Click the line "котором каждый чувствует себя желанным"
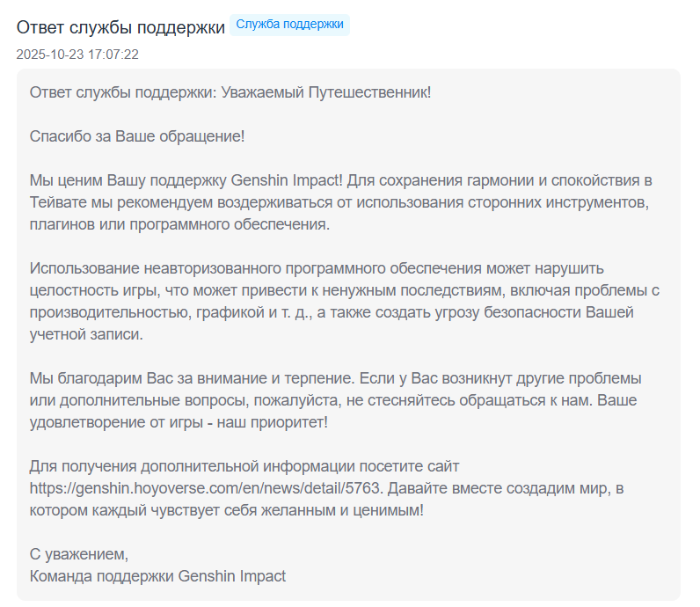This screenshot has width=700, height=607. coord(227,510)
